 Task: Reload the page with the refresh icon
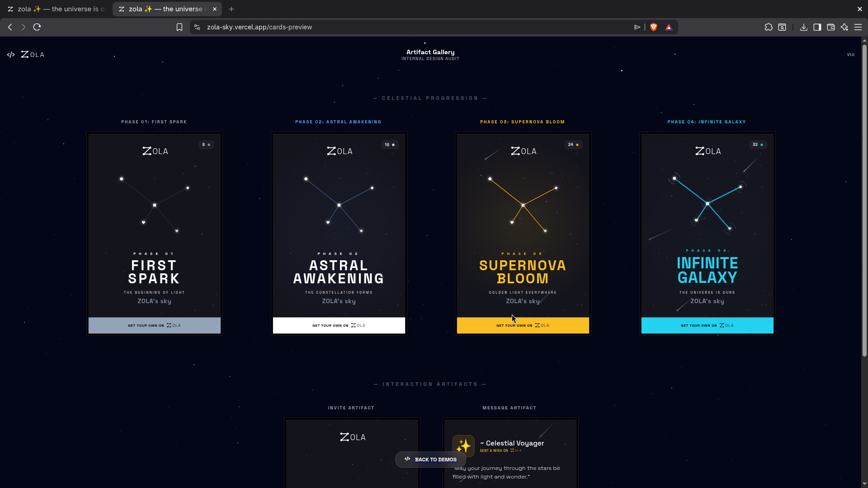pos(37,27)
